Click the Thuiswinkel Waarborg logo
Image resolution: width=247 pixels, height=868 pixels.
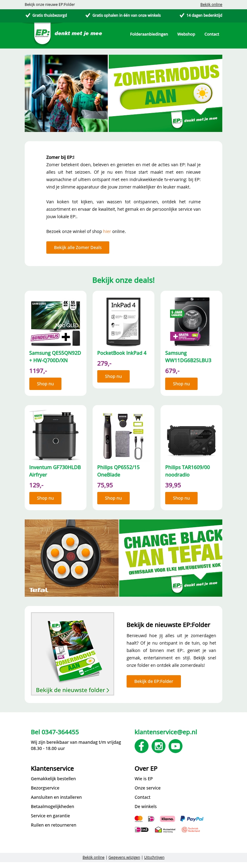click(165, 830)
